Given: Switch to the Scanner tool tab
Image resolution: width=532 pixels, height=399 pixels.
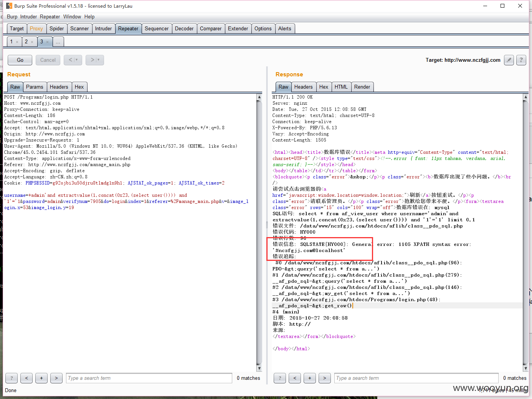Looking at the screenshot, I should (79, 28).
